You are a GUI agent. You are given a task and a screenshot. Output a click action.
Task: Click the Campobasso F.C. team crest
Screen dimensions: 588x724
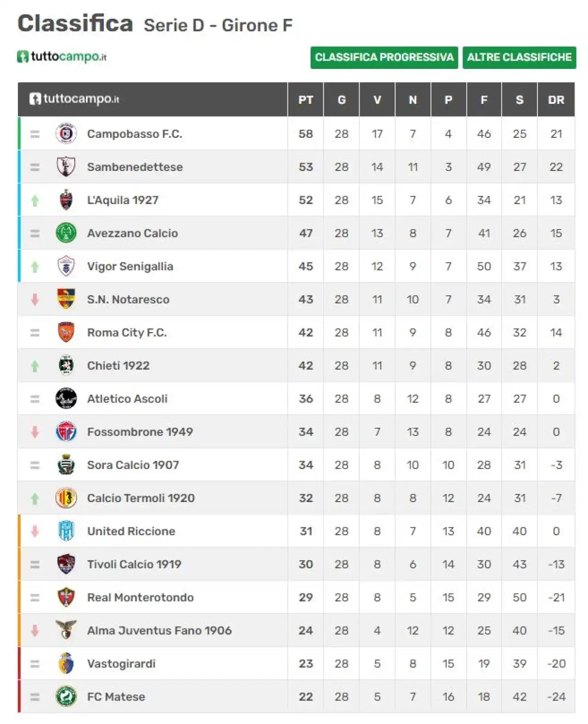coord(66,134)
